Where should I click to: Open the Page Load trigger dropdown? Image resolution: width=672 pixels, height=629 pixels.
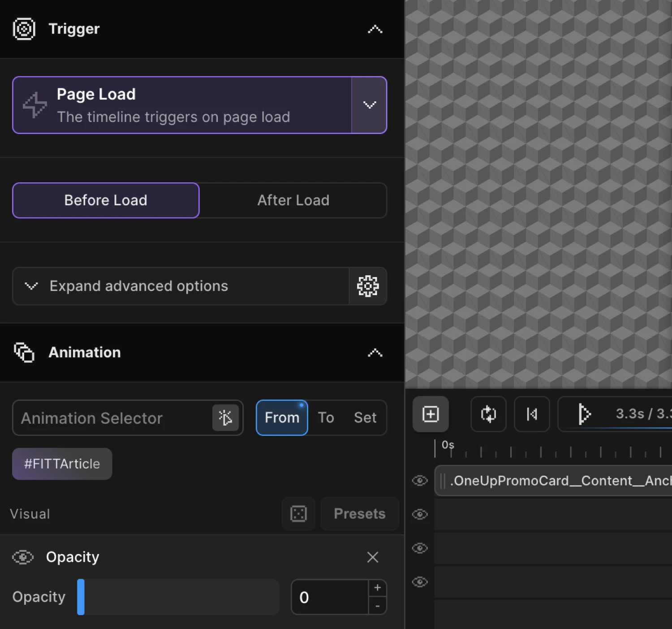coord(369,105)
